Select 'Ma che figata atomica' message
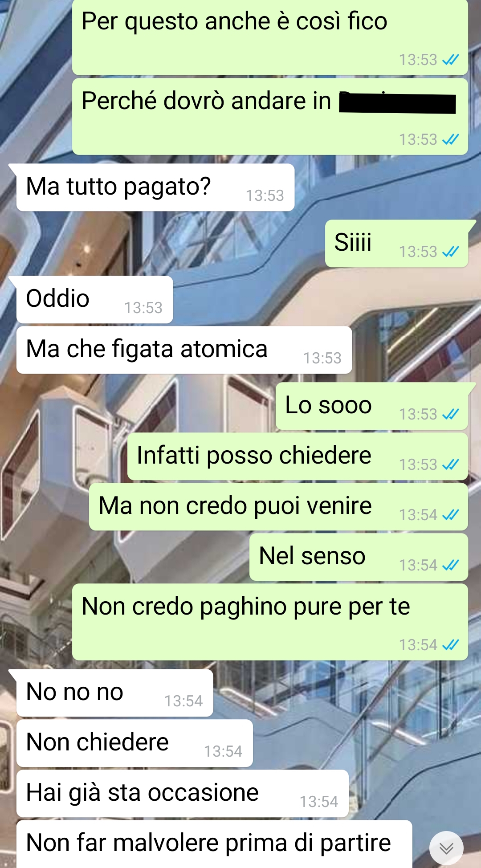 (184, 350)
